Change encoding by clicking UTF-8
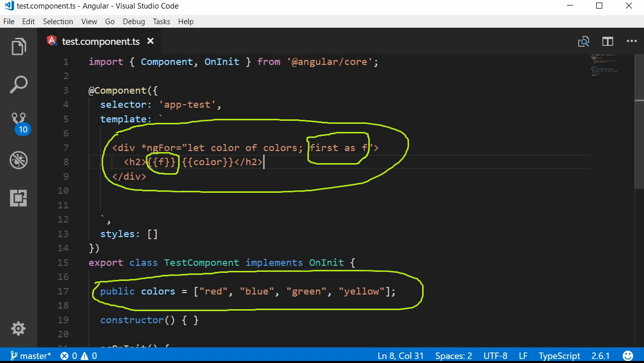This screenshot has width=644, height=363. tap(495, 355)
